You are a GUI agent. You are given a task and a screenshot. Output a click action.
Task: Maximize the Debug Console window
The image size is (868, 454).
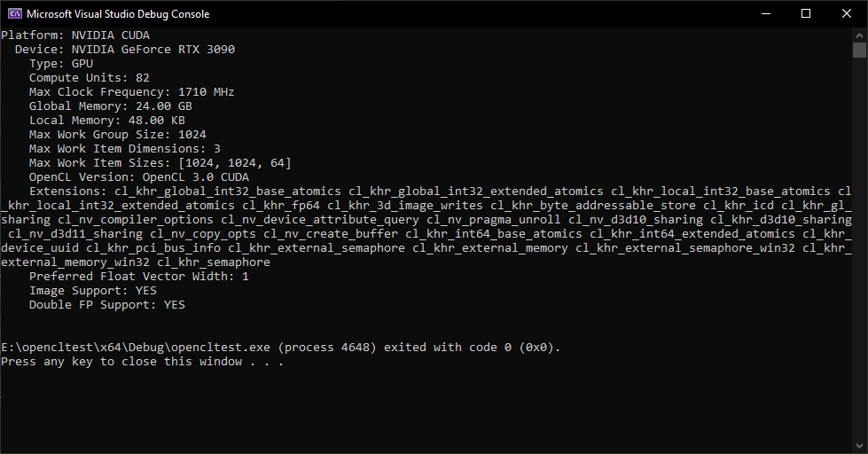tap(806, 14)
